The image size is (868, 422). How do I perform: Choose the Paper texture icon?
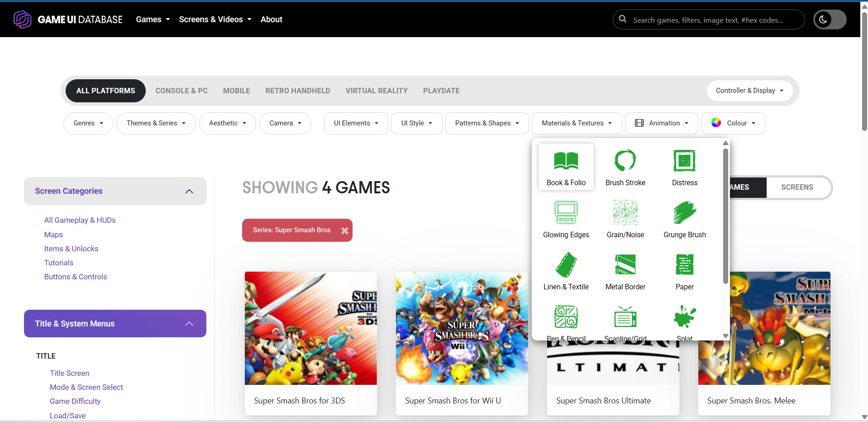click(x=684, y=265)
